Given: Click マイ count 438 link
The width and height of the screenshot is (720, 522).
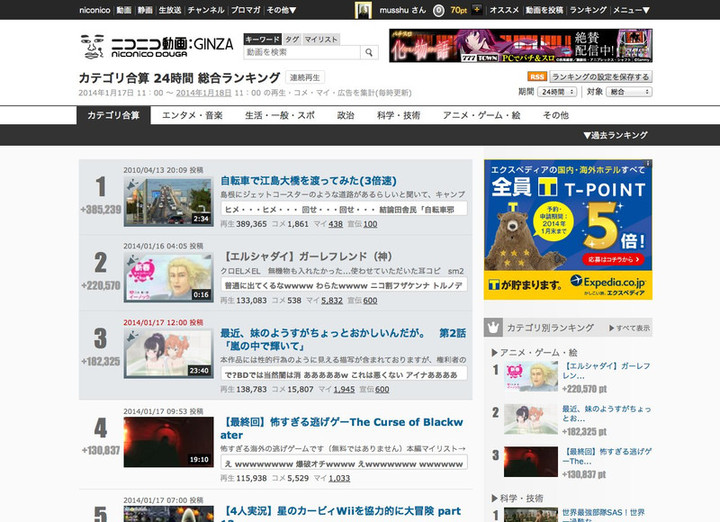Looking at the screenshot, I should point(336,224).
